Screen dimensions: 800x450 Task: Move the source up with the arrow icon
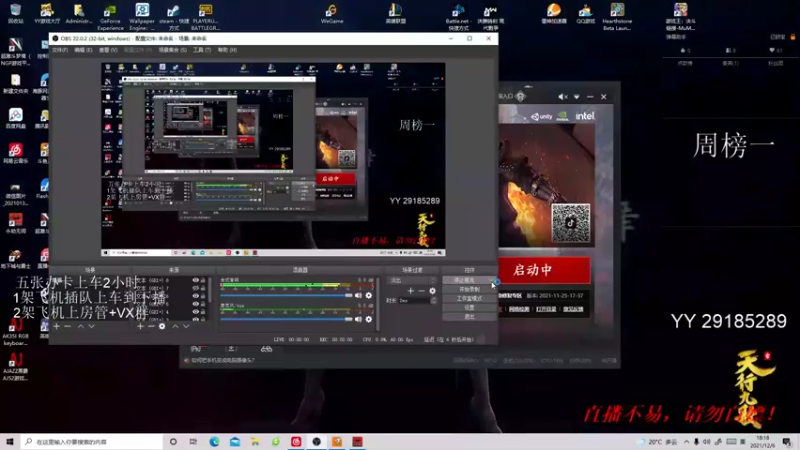tap(175, 326)
